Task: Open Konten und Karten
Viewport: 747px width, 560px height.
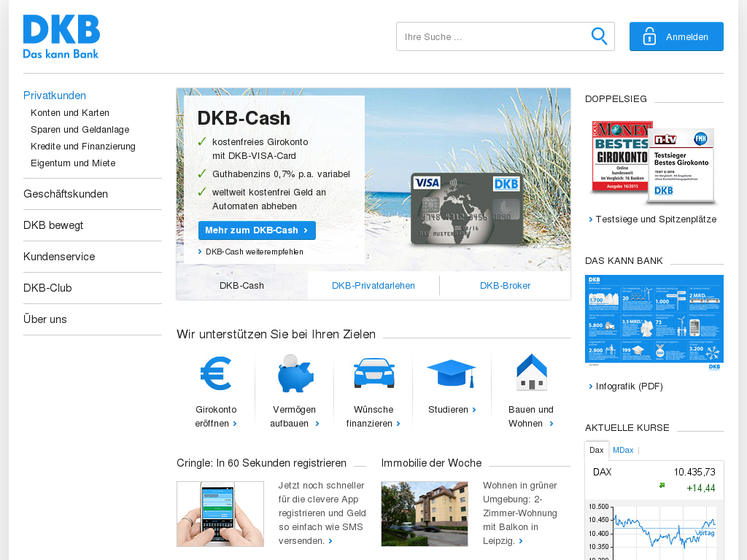Action: tap(70, 113)
